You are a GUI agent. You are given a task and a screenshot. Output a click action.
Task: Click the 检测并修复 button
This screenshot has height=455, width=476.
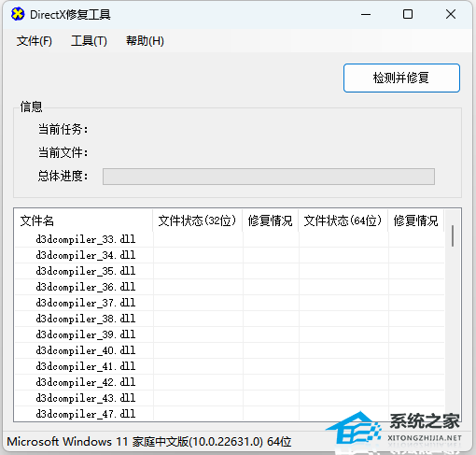(x=401, y=78)
